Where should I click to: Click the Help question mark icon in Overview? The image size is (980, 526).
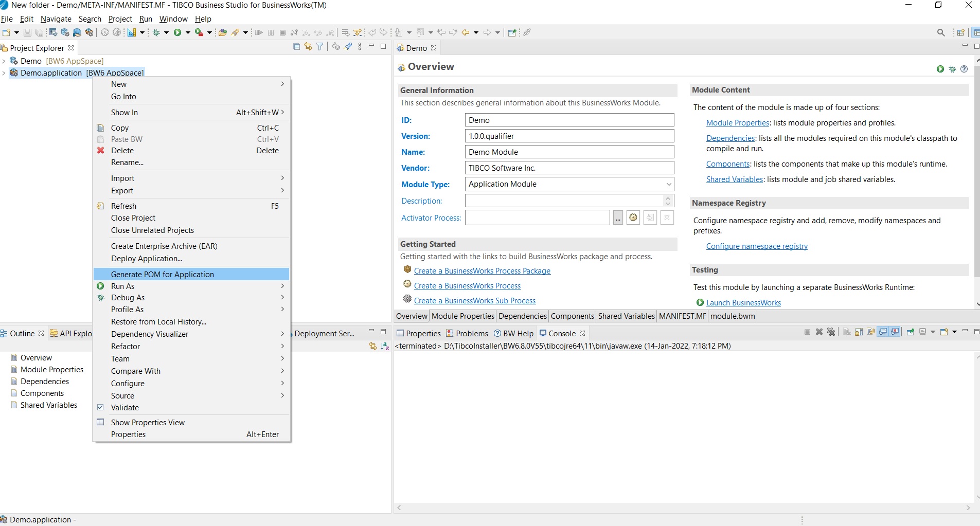pyautogui.click(x=964, y=69)
